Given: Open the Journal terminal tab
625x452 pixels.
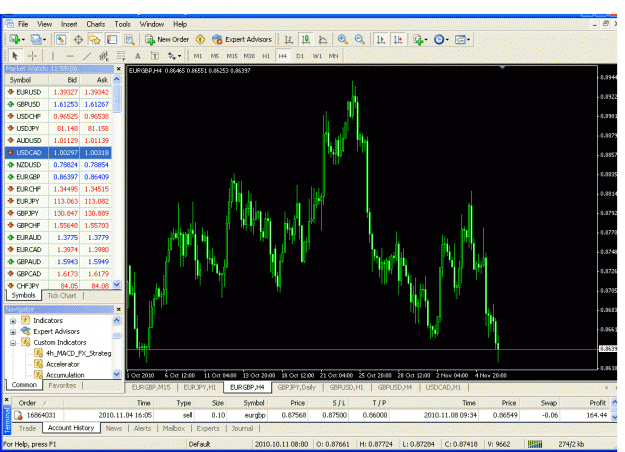Looking at the screenshot, I should coord(242,428).
